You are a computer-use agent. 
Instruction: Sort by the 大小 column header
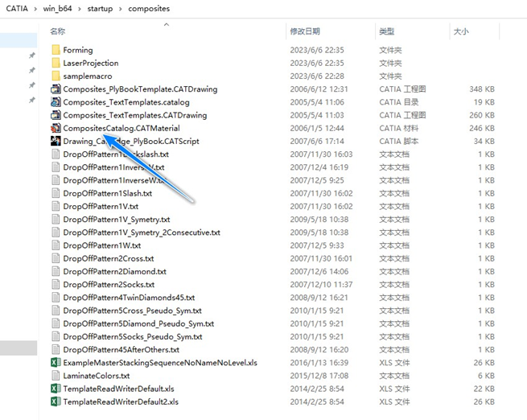[x=461, y=31]
